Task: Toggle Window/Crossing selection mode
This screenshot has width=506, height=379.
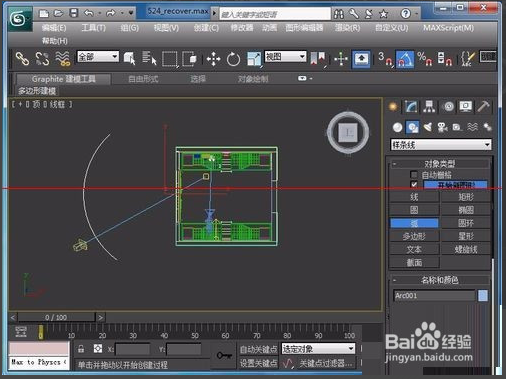Action: coord(190,59)
